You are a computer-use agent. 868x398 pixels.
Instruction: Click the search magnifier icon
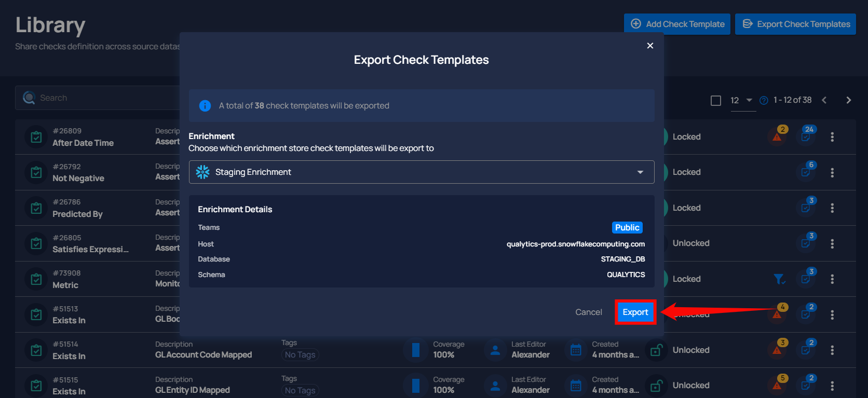click(29, 98)
